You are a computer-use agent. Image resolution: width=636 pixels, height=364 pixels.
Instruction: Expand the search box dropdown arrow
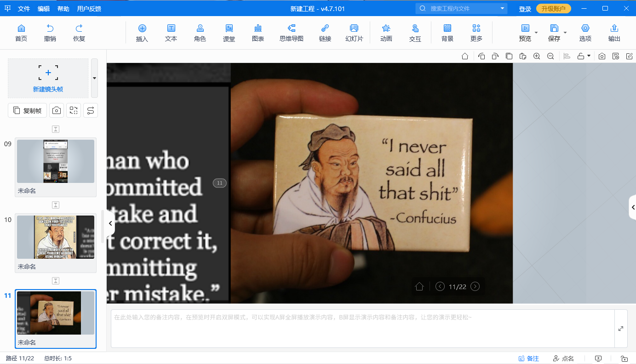502,8
